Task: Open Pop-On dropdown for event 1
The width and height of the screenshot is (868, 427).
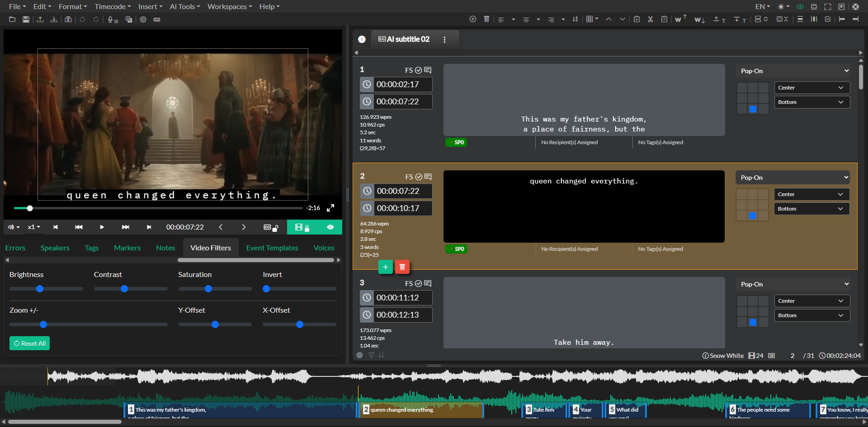Action: pyautogui.click(x=793, y=71)
